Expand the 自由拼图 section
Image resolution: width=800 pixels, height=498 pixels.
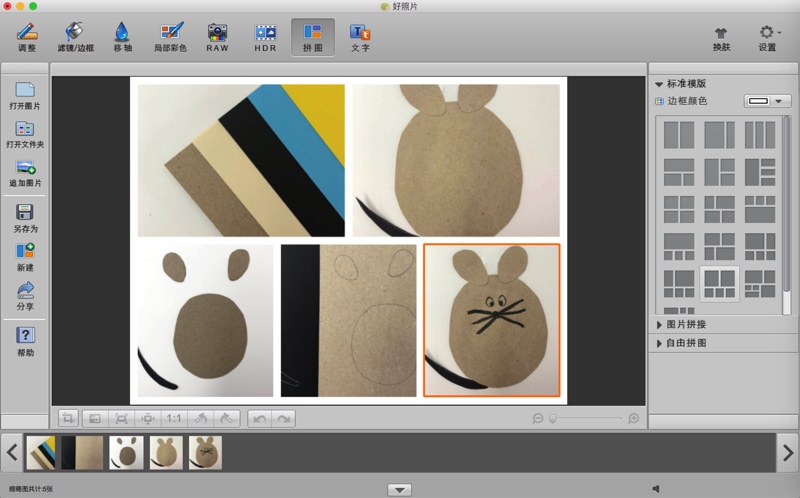click(659, 343)
